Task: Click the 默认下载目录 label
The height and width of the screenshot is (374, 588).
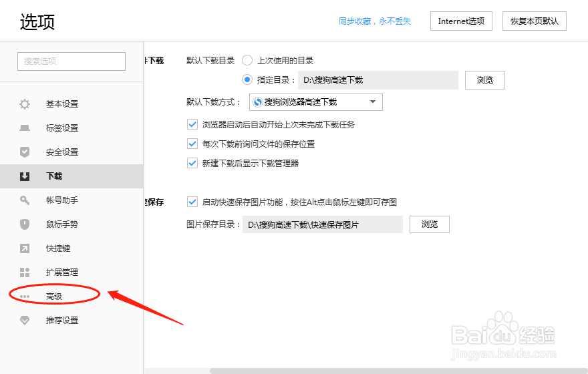Action: (210, 60)
